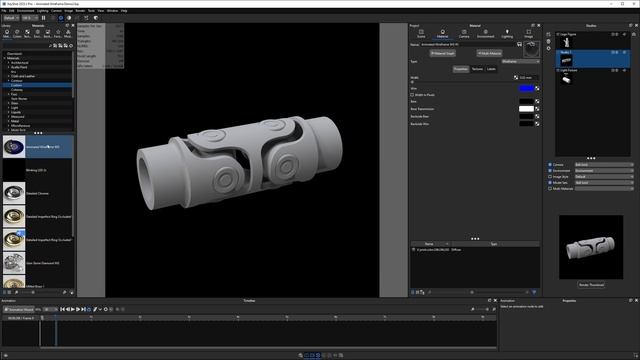Select the Textures library tab icon
640x360 pixels.
27,33
